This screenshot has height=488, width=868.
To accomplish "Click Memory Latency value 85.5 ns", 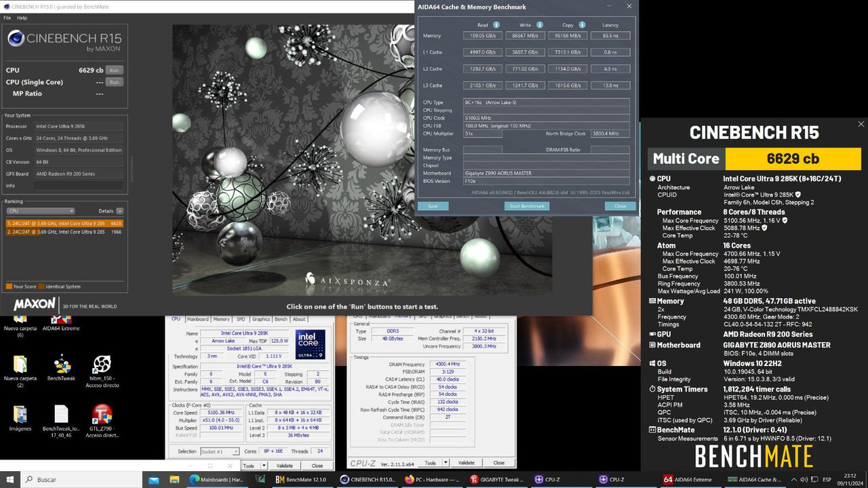I will [x=610, y=36].
